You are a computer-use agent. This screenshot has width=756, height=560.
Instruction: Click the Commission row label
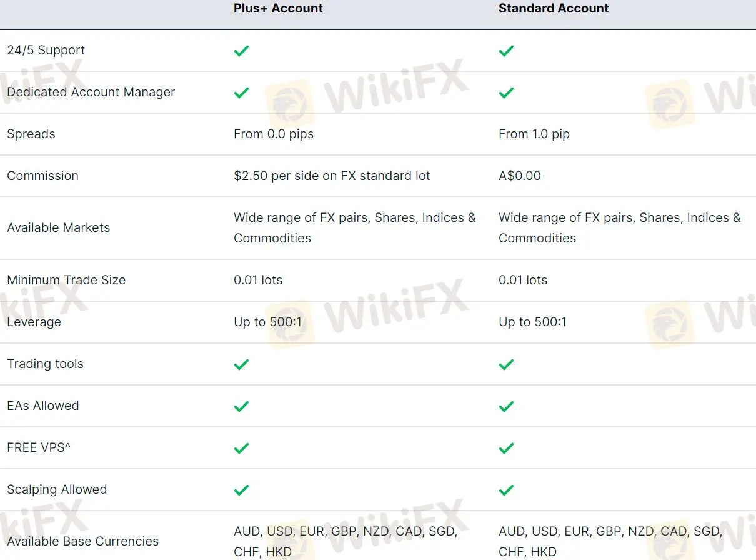[42, 176]
